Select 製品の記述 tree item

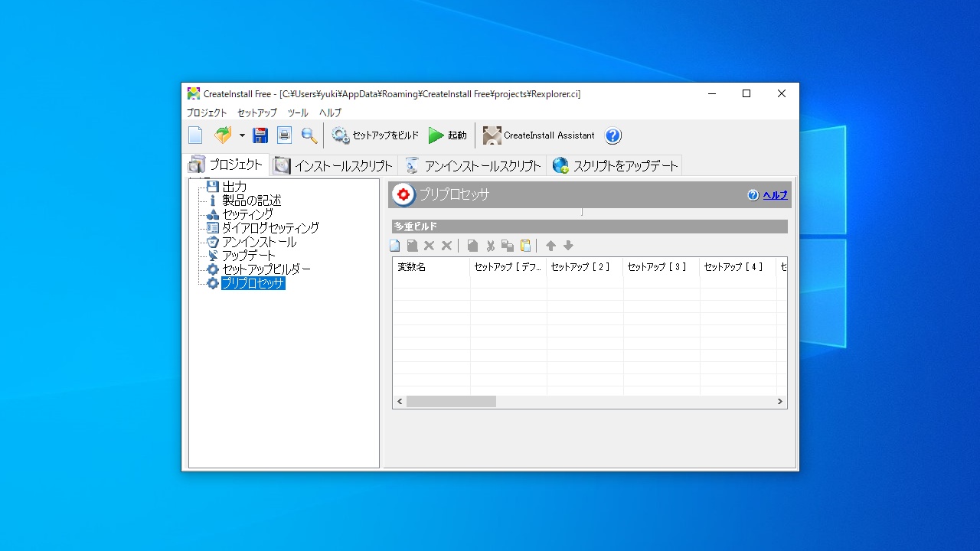252,201
